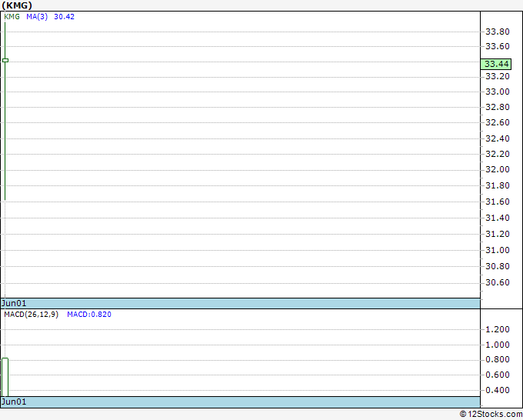Click the green MACD histogram bar
The width and height of the screenshot is (523, 420).
(x=5, y=377)
